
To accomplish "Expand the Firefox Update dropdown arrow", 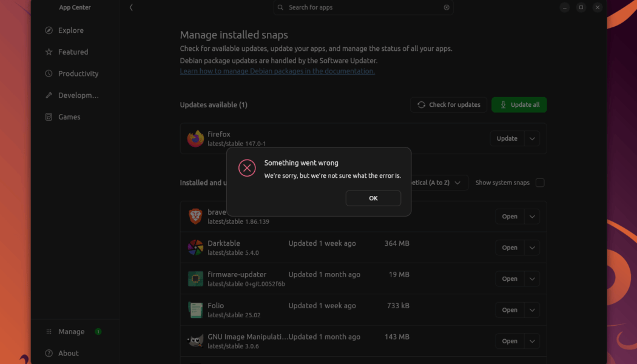I will coord(532,139).
